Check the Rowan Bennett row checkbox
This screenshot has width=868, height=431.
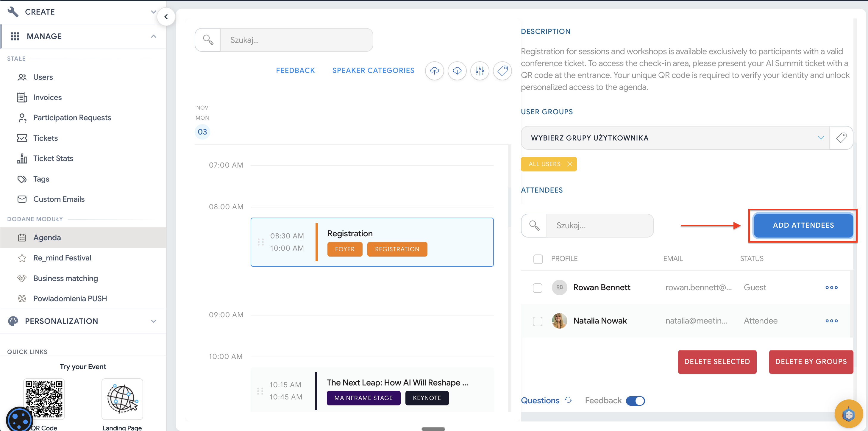(538, 288)
